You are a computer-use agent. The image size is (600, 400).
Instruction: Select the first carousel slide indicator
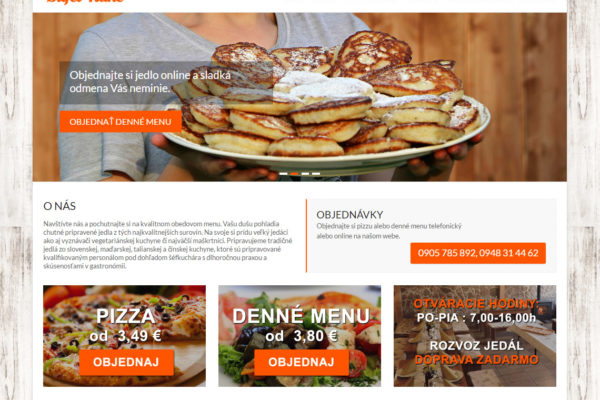(x=284, y=174)
